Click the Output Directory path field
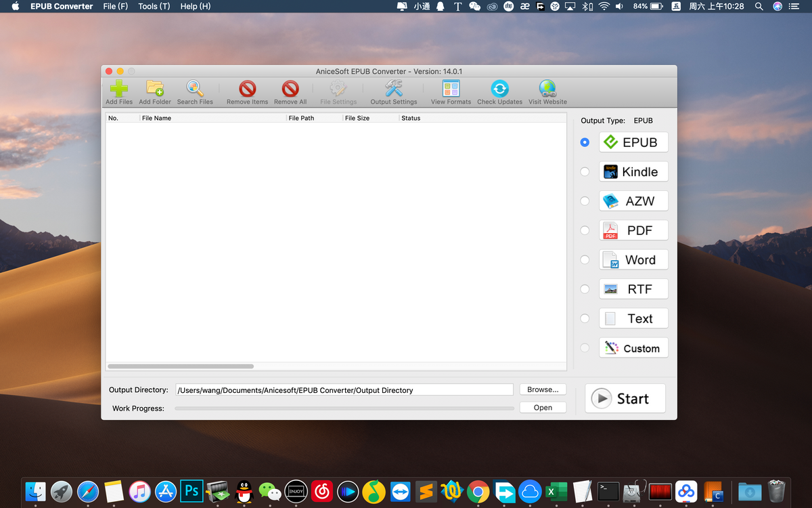Image resolution: width=812 pixels, height=508 pixels. (344, 389)
